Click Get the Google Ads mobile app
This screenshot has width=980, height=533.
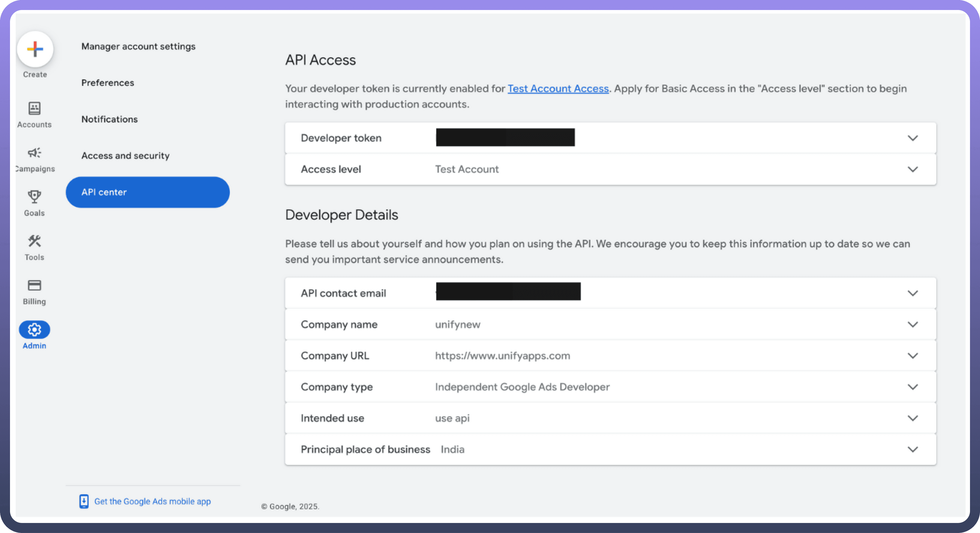point(152,501)
